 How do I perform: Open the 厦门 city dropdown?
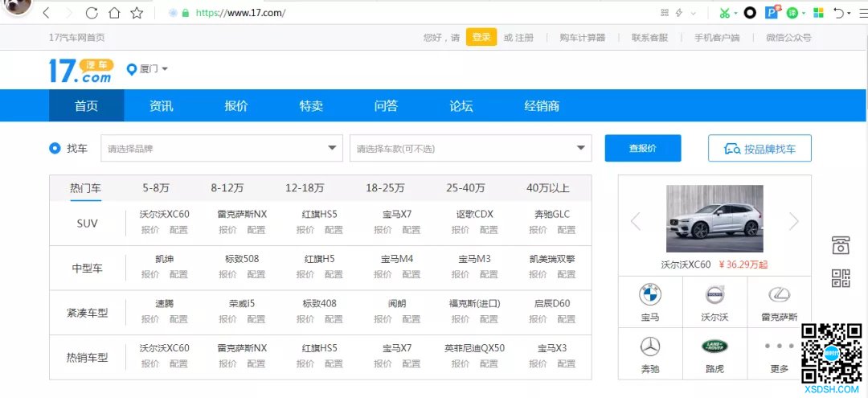[x=154, y=69]
